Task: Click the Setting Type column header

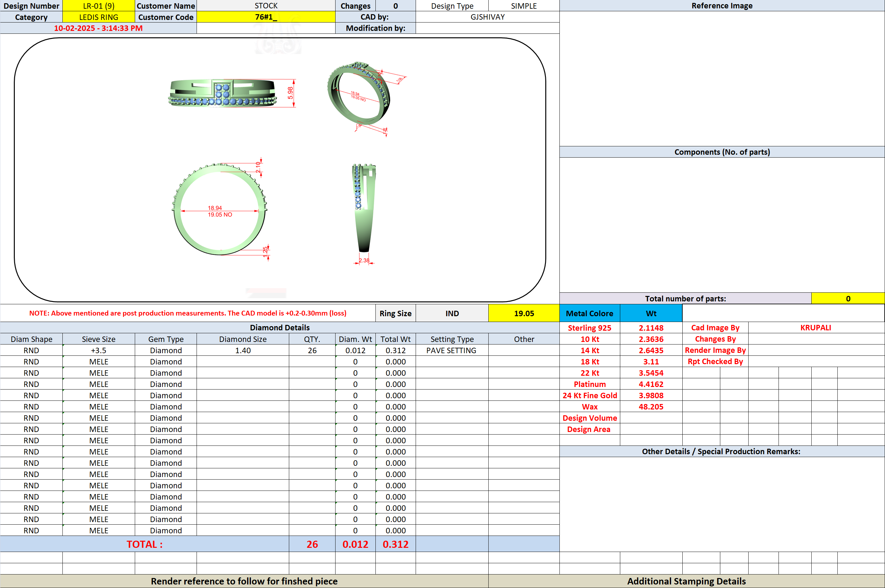Action: (x=452, y=339)
